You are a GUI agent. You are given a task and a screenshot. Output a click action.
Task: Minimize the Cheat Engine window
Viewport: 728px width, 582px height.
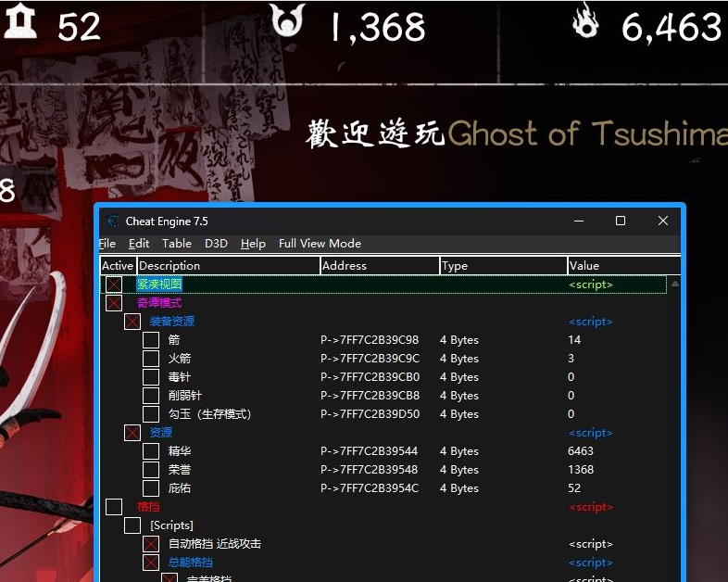point(579,221)
